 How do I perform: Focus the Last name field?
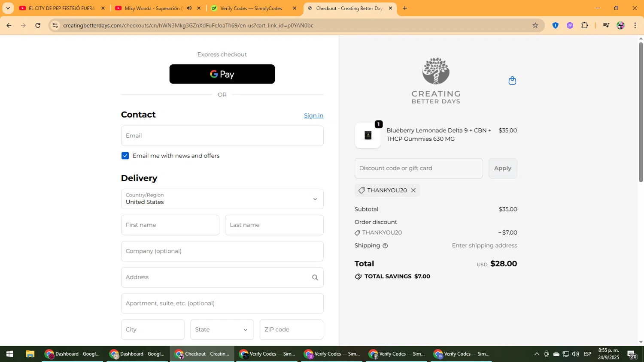tap(274, 225)
